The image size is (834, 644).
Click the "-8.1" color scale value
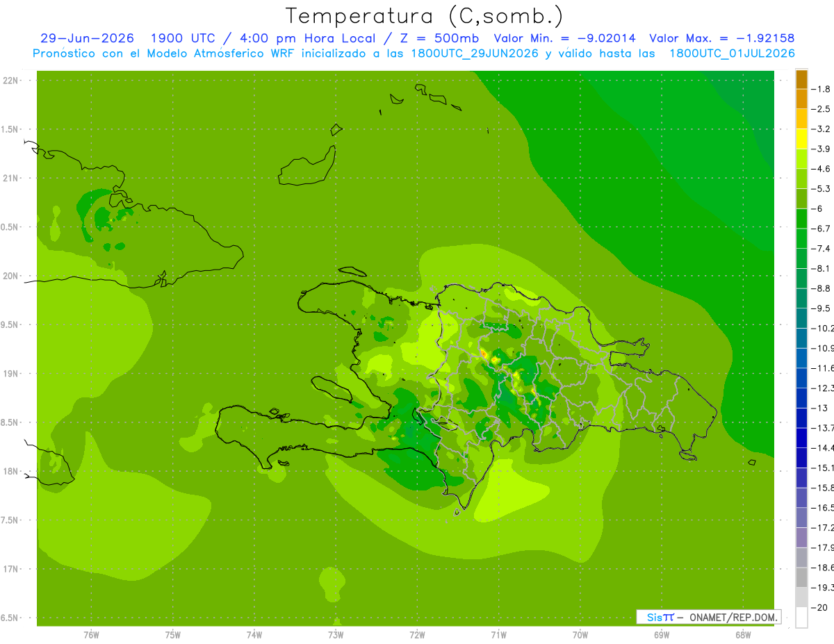(x=821, y=268)
